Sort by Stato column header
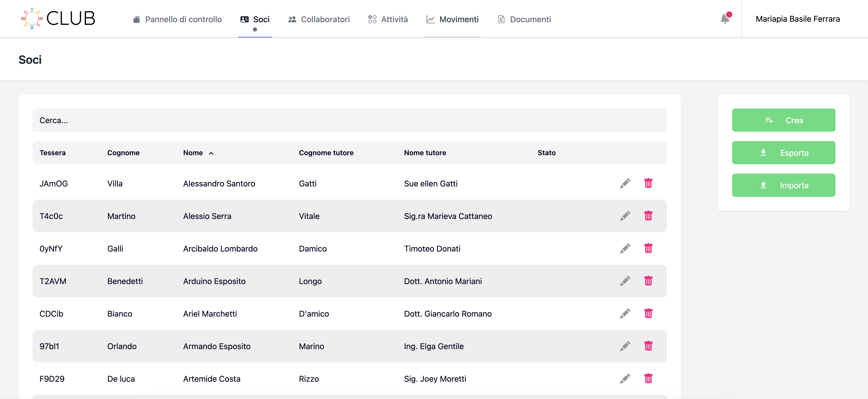 [x=547, y=153]
